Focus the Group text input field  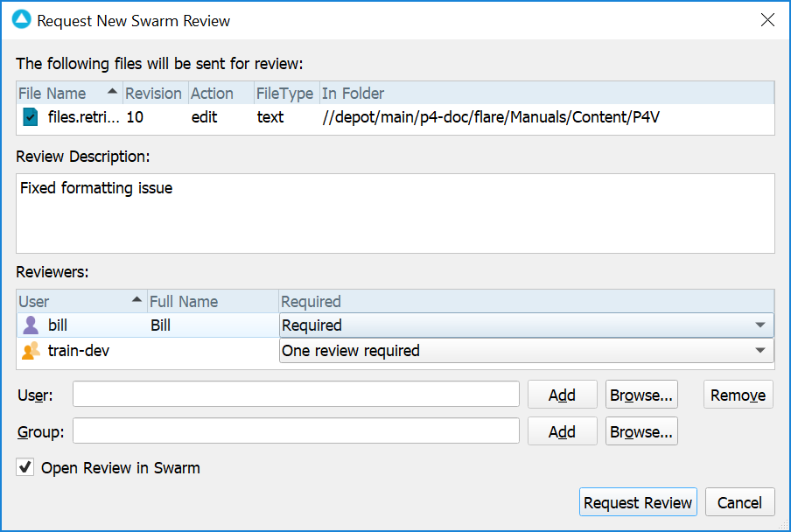click(x=296, y=431)
